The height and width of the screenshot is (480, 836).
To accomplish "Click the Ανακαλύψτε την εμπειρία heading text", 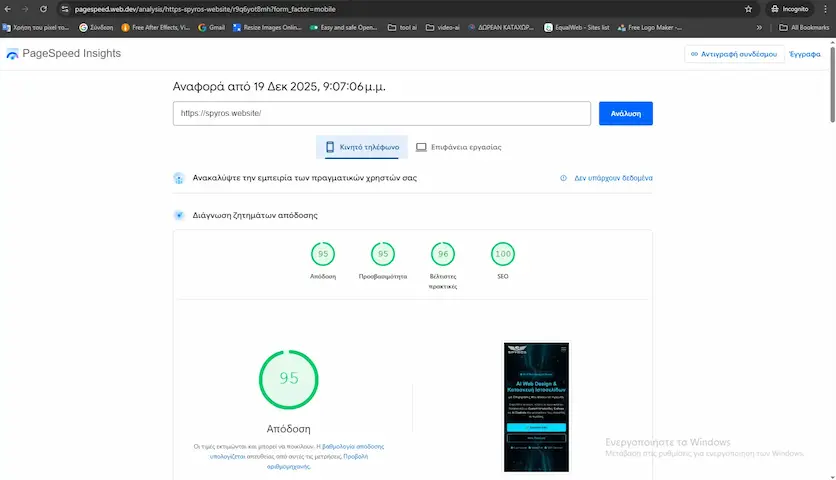I will [304, 178].
